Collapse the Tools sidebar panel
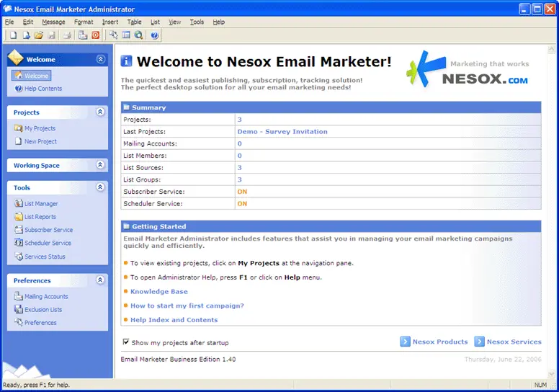Image resolution: width=559 pixels, height=392 pixels. coord(100,187)
